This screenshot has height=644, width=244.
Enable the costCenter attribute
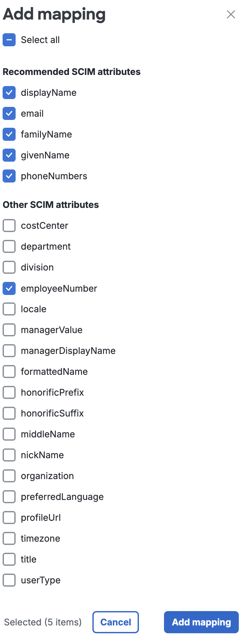9,226
